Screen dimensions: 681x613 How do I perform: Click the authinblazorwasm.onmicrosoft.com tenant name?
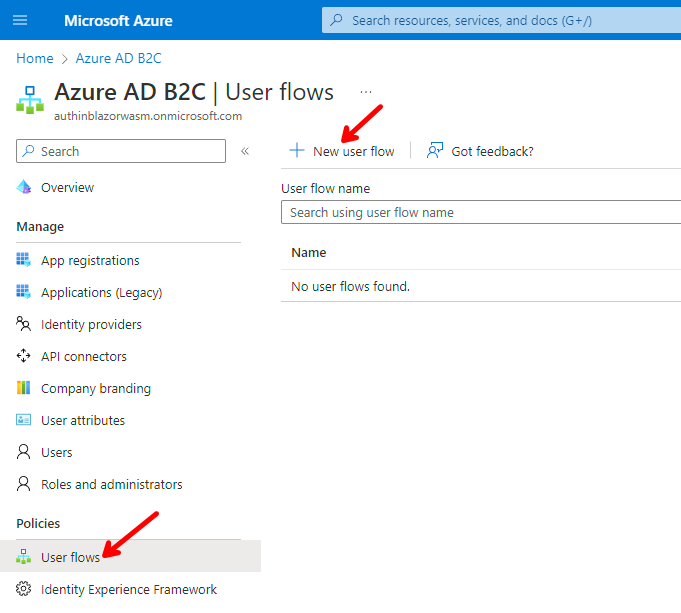pos(148,116)
